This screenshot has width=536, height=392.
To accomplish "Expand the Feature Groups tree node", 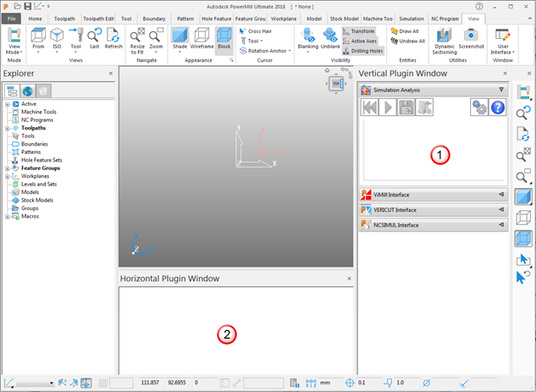I will tap(7, 168).
